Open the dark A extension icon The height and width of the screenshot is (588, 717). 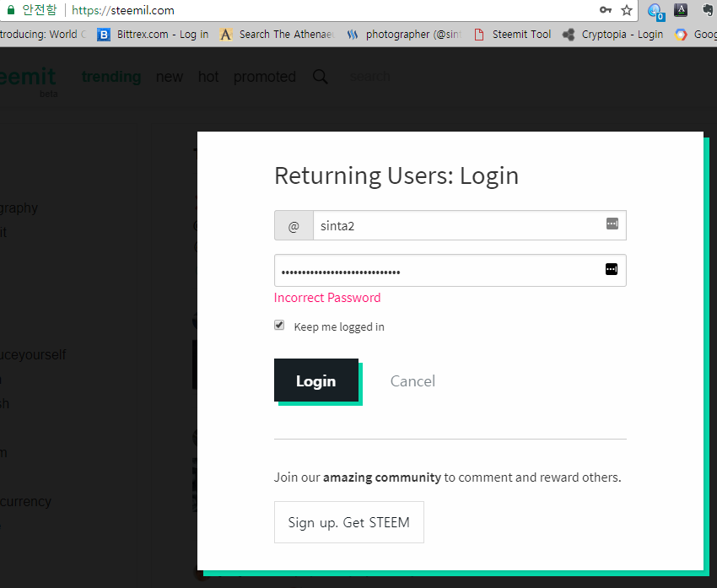coord(681,9)
